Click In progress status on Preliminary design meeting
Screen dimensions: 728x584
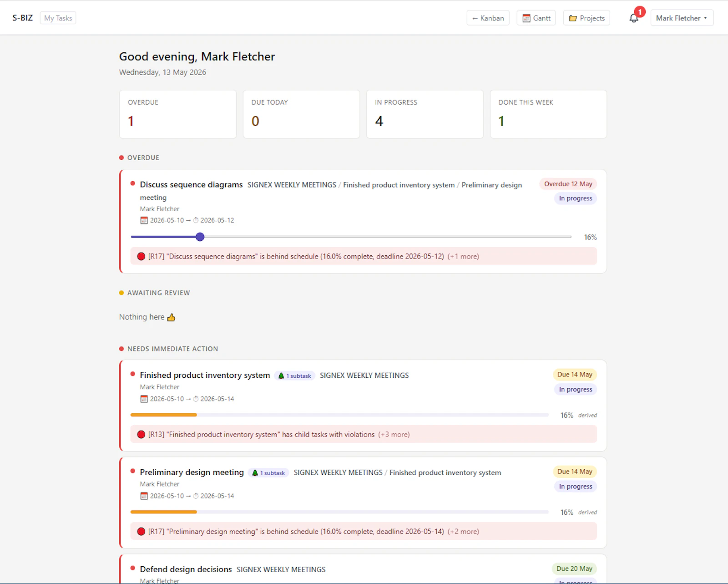point(576,486)
